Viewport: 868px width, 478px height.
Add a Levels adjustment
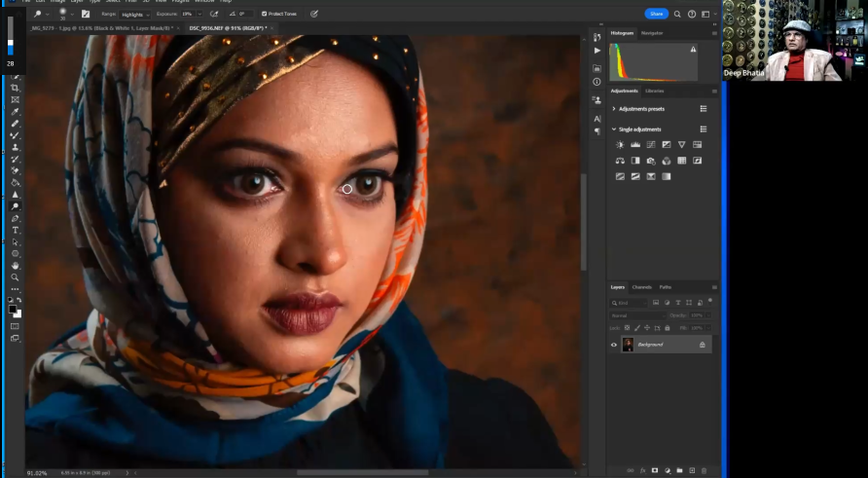click(635, 145)
